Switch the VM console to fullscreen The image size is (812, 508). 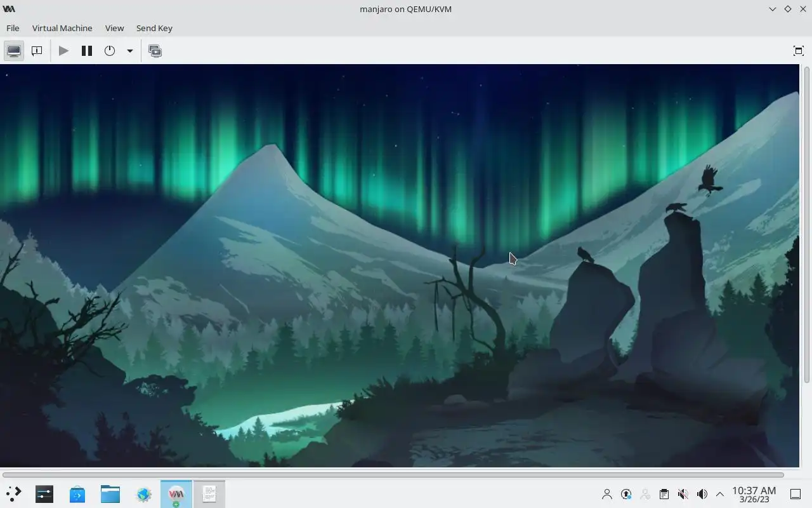[x=799, y=51]
